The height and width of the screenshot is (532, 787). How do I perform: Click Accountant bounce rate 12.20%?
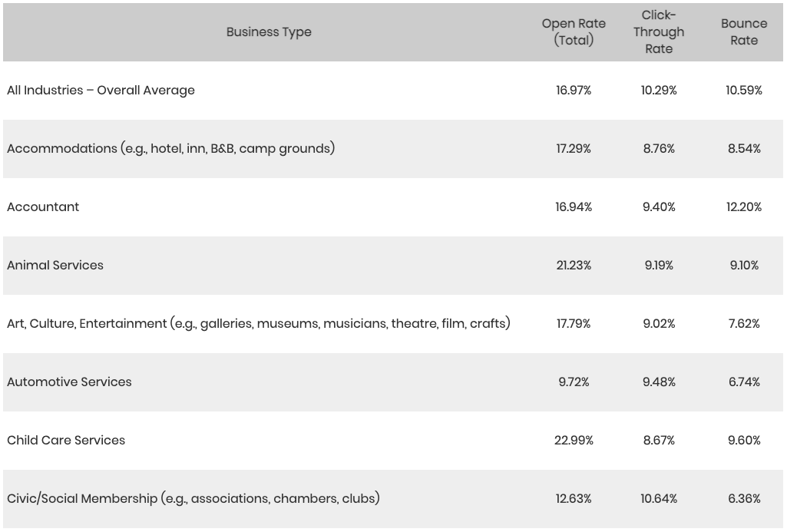[743, 207]
